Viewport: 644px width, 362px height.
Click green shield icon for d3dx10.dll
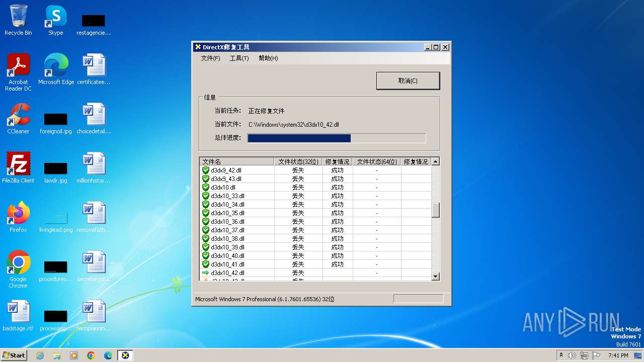[x=206, y=188]
